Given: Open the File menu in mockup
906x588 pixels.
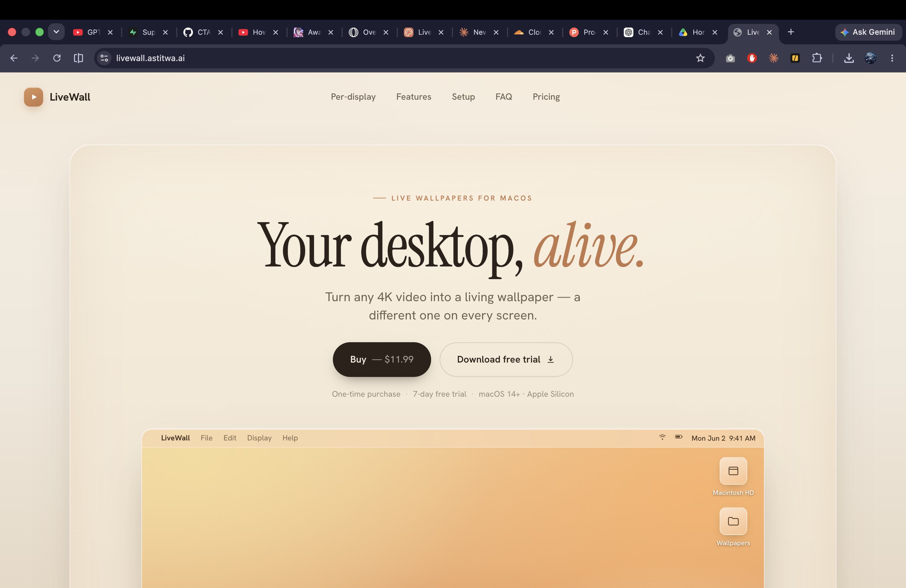Looking at the screenshot, I should coord(206,438).
